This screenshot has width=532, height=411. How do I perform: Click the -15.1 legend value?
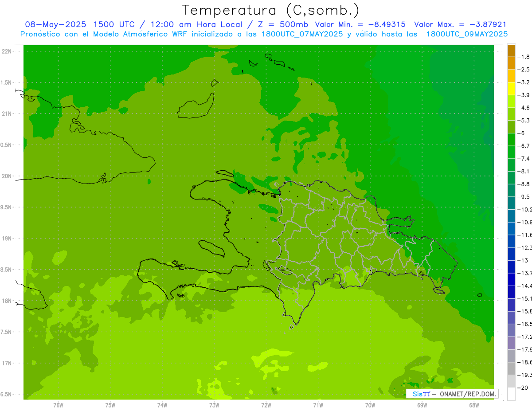[524, 298]
